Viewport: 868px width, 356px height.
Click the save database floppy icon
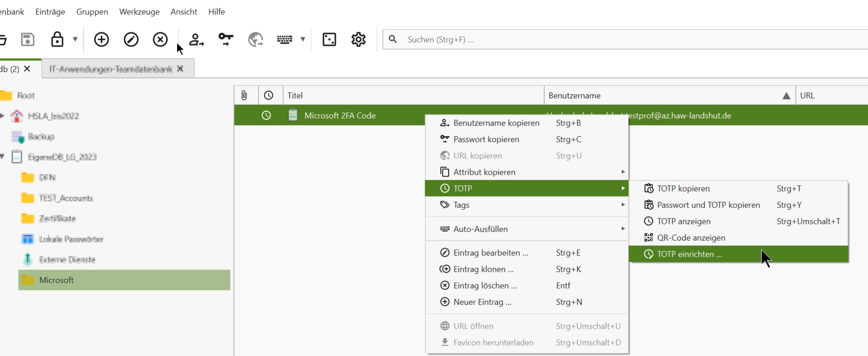(28, 39)
